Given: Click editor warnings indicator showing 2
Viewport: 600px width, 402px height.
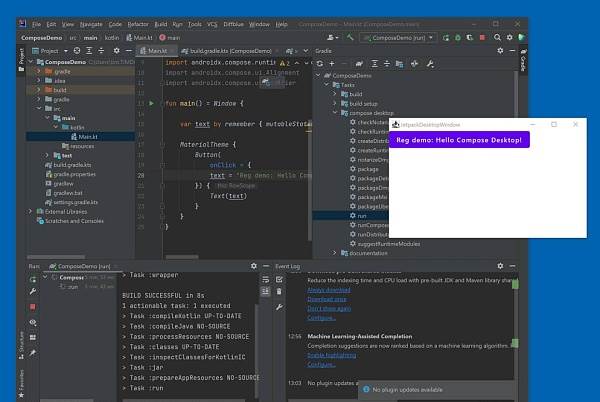Looking at the screenshot, I should click(285, 63).
